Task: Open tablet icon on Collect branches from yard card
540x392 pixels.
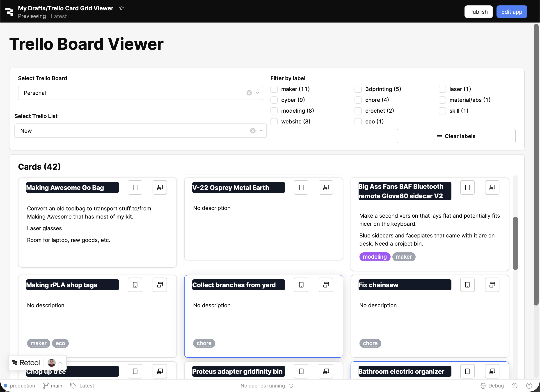Action: [x=301, y=285]
